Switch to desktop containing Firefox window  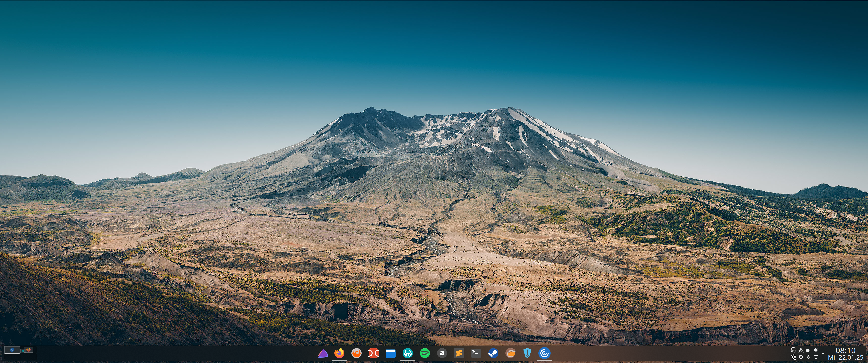point(28,350)
